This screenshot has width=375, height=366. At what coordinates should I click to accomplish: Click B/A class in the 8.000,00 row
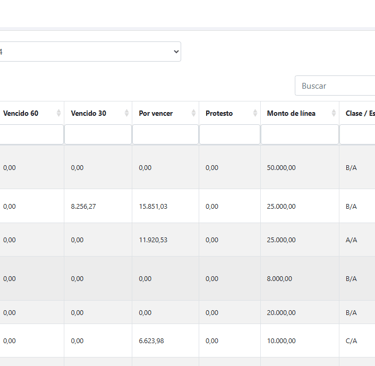tap(351, 279)
